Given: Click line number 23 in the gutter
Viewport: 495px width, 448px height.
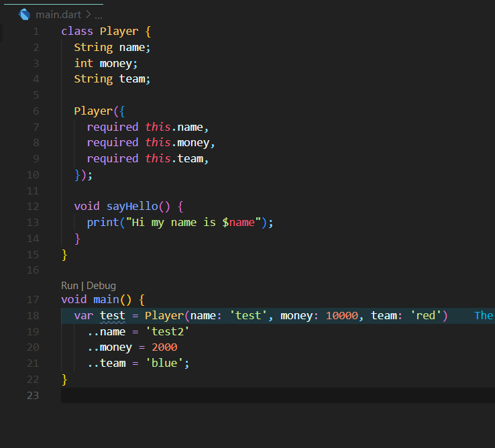Looking at the screenshot, I should coord(33,395).
